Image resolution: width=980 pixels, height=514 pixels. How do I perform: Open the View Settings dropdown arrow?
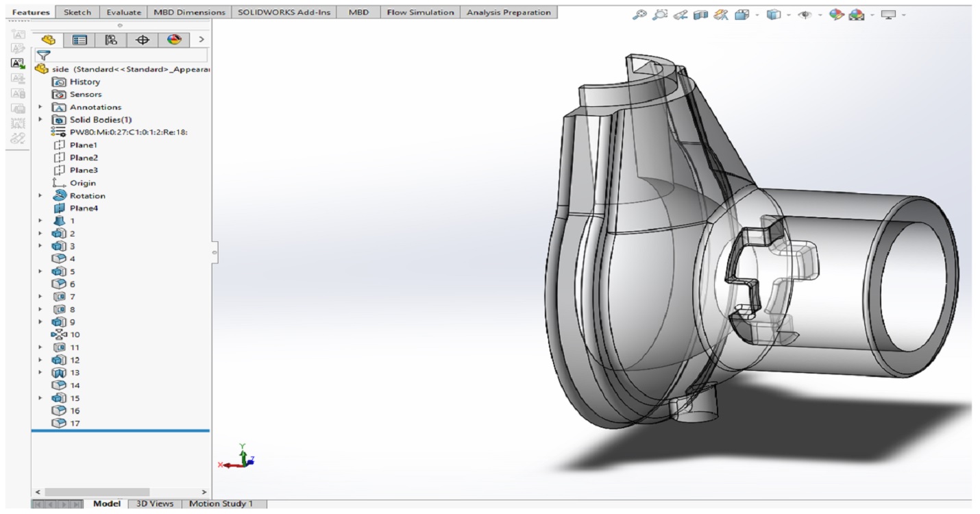click(x=903, y=15)
